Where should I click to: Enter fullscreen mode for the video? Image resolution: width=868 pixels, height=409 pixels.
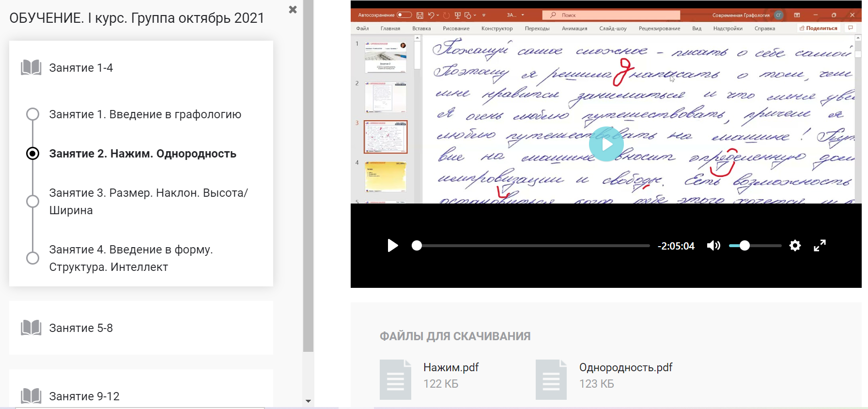(x=820, y=246)
